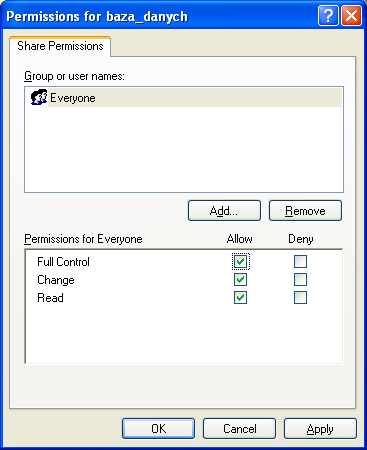367x450 pixels.
Task: Click the Everyone group users icon
Action: [x=39, y=97]
